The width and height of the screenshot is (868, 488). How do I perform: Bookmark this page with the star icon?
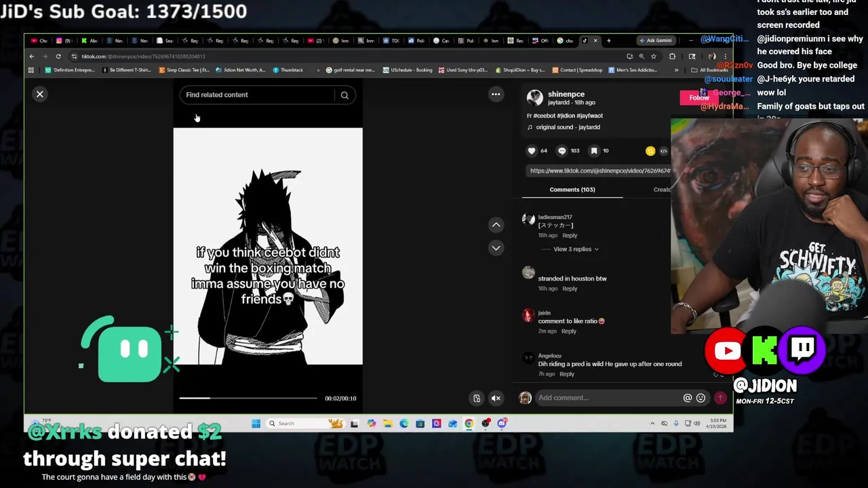point(654,57)
